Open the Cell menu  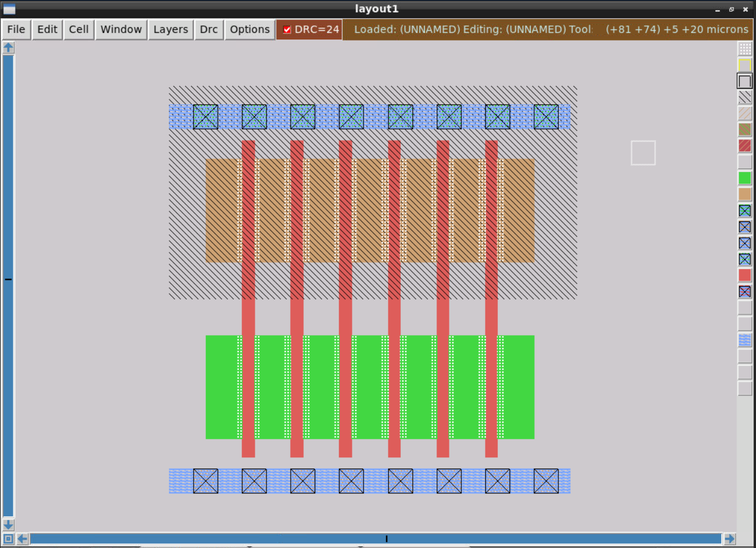pyautogui.click(x=78, y=29)
